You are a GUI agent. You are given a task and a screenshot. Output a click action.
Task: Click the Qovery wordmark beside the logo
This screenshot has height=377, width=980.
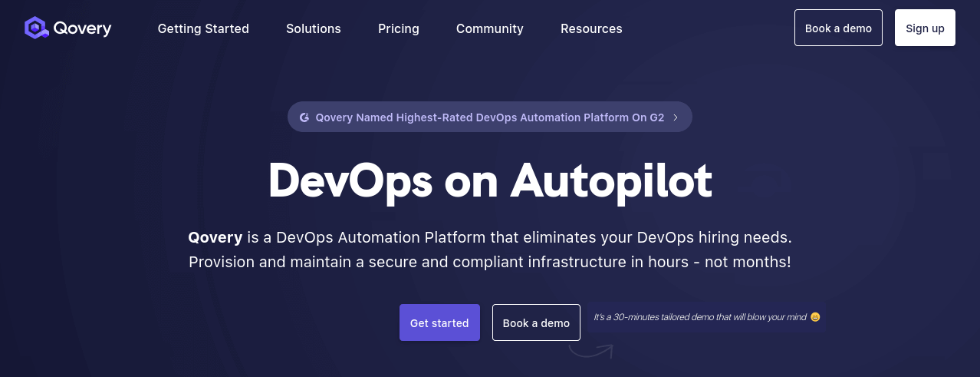(x=82, y=28)
